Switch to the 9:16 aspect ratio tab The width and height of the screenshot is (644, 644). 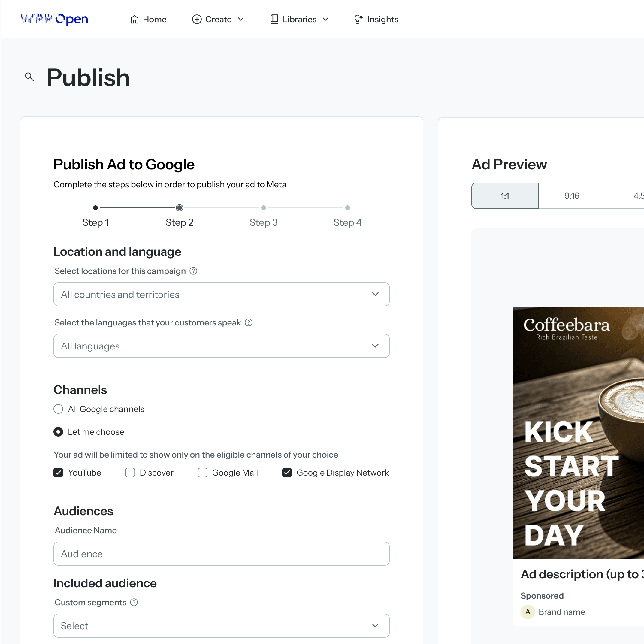coord(572,196)
